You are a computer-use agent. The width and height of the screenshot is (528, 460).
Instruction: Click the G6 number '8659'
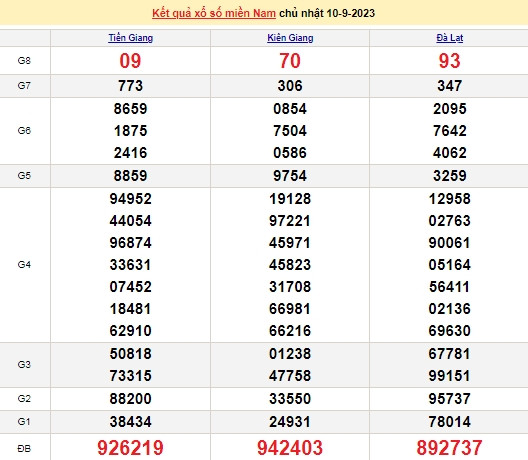[130, 109]
